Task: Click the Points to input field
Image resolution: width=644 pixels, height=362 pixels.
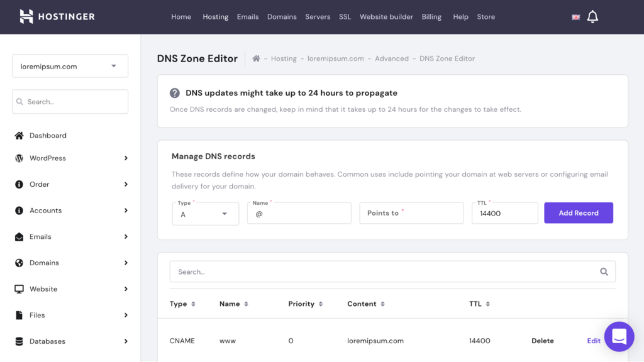Action: tap(411, 213)
